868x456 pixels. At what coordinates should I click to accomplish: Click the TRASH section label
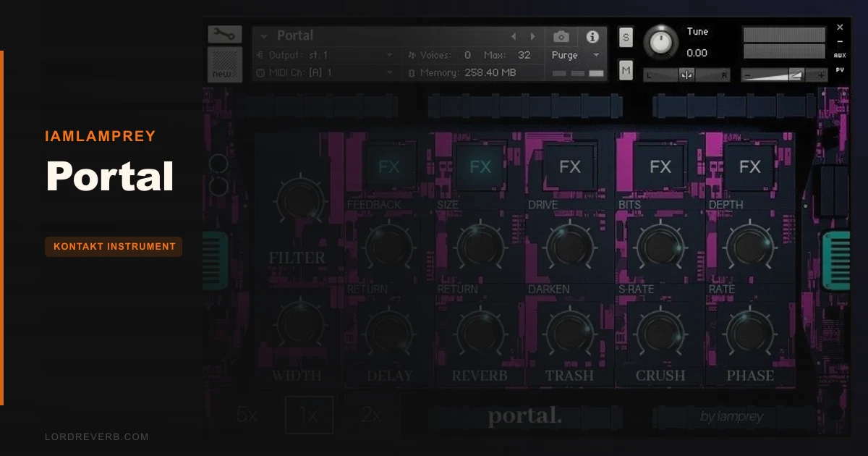(570, 376)
